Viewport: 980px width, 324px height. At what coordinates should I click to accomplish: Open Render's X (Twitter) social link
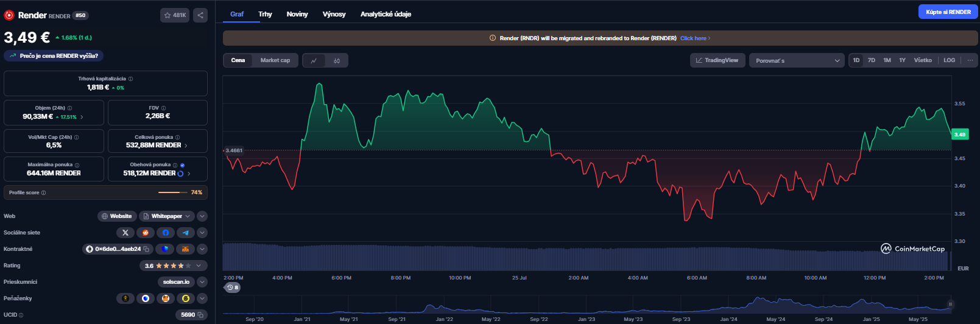pos(125,233)
